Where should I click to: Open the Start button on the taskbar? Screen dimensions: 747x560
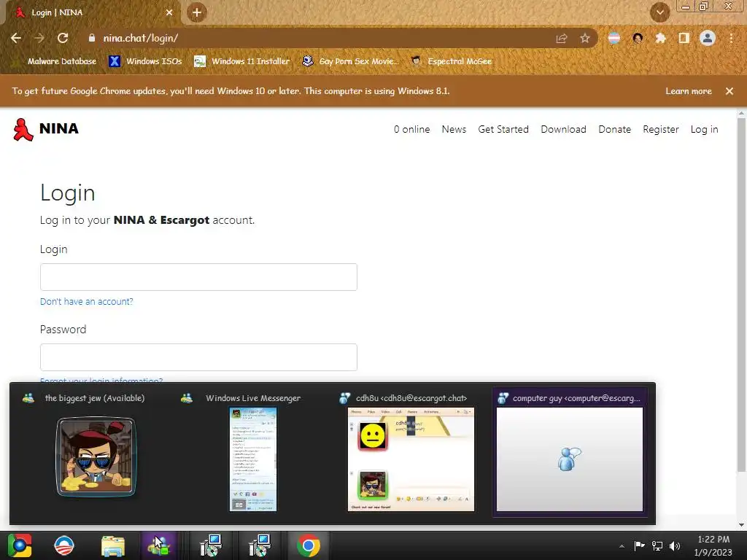20,545
